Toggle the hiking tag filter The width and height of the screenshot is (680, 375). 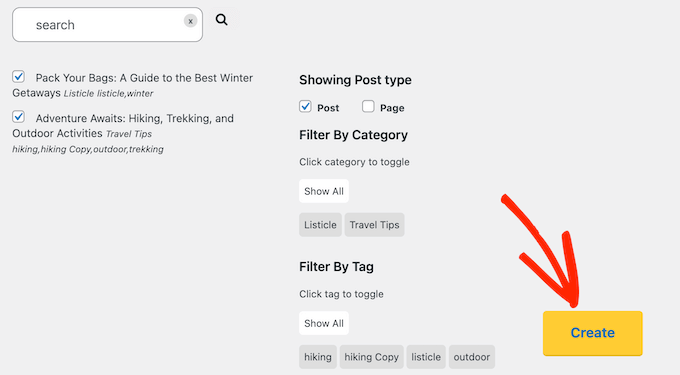pos(318,357)
